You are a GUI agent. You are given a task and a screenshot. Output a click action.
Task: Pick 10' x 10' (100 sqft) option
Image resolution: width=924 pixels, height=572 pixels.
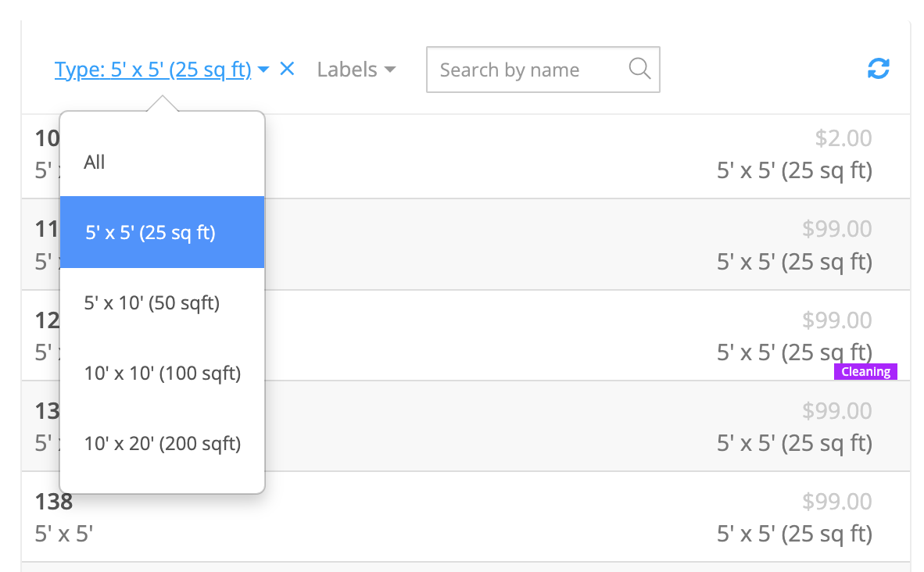point(162,374)
